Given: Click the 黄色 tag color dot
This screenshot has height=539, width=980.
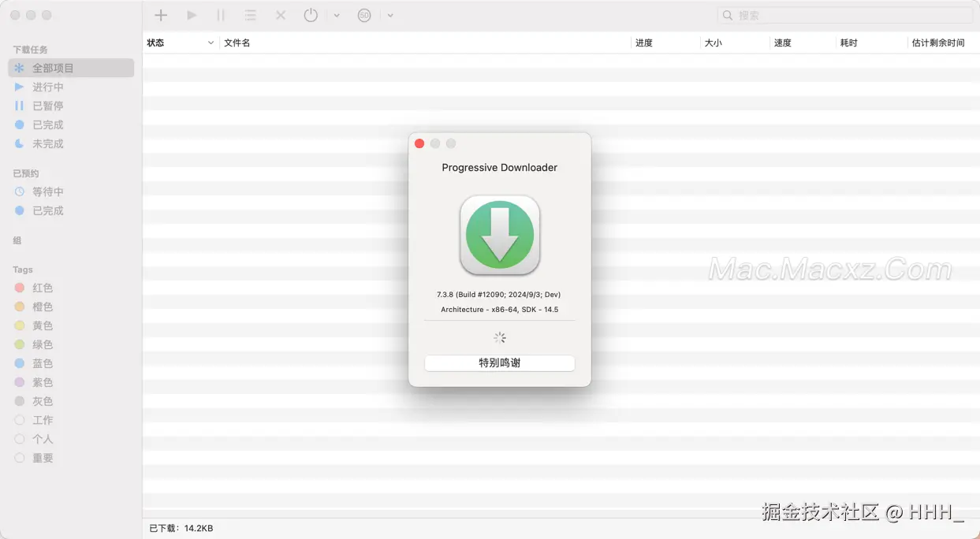Looking at the screenshot, I should [x=20, y=326].
